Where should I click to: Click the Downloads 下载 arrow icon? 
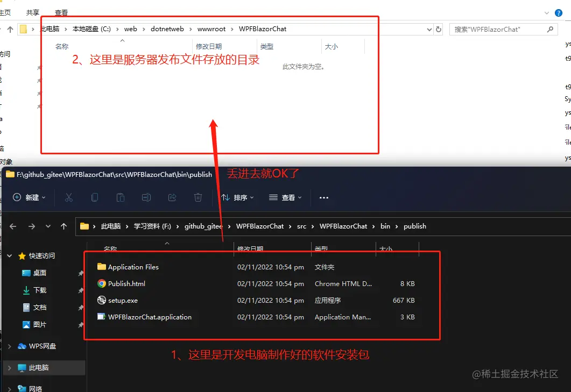point(26,290)
